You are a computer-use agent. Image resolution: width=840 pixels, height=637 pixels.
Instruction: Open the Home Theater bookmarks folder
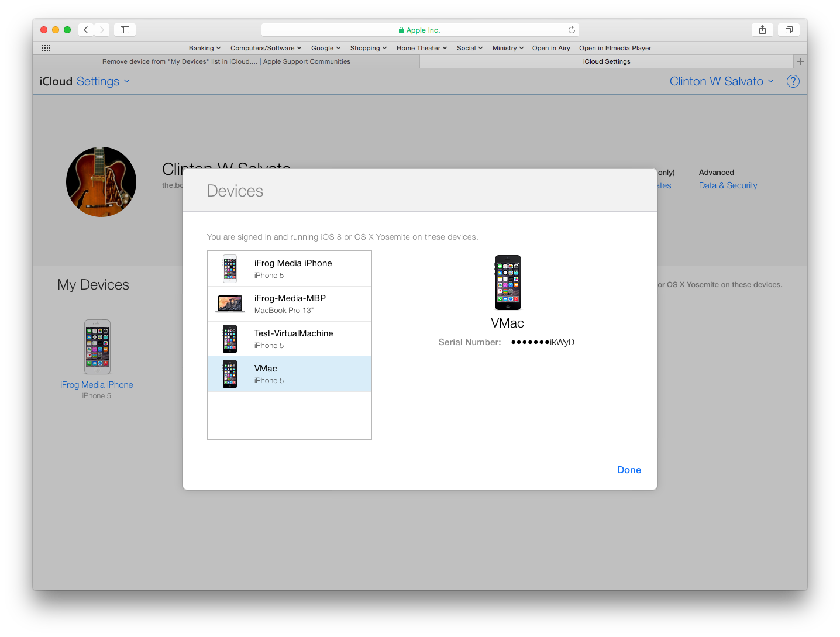(422, 48)
